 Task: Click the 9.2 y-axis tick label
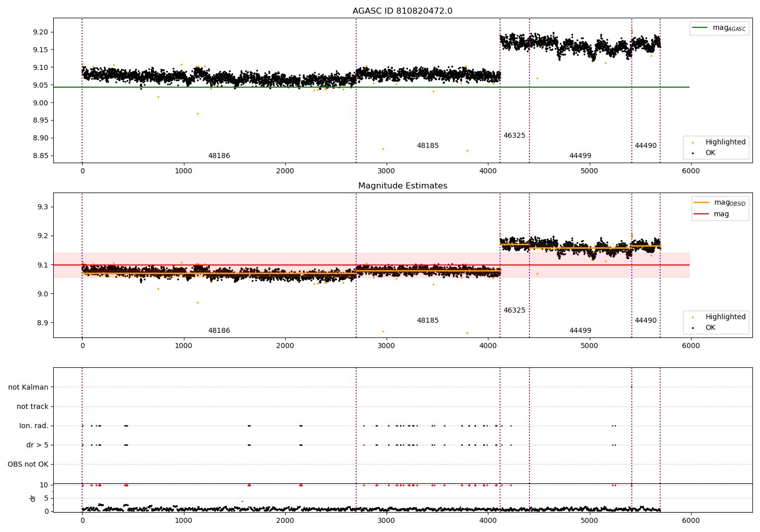[43, 236]
